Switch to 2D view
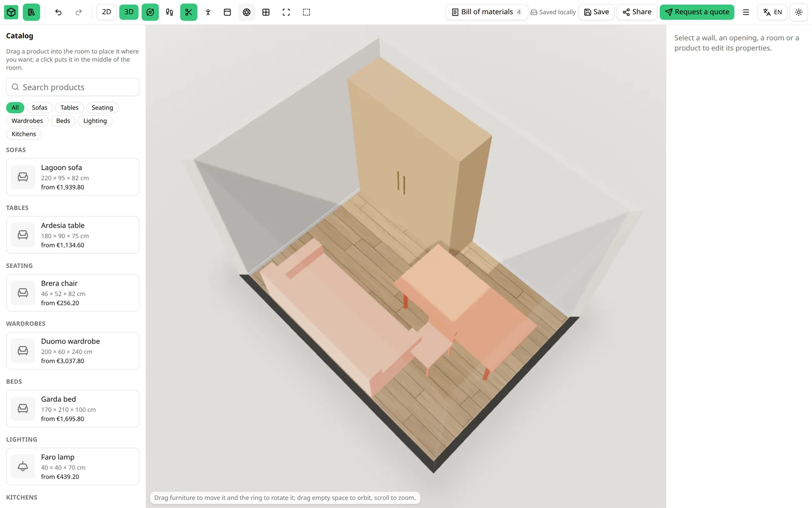This screenshot has height=508, width=812. pos(107,12)
